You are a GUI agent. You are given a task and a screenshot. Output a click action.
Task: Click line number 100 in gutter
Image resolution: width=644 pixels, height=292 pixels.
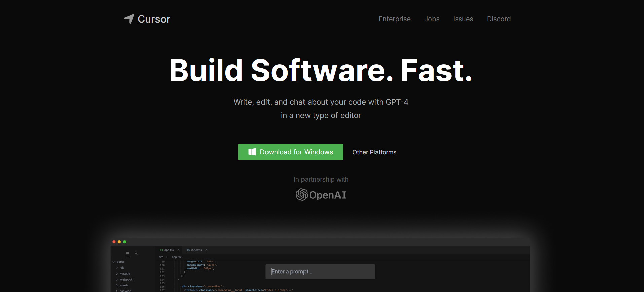tap(162, 265)
